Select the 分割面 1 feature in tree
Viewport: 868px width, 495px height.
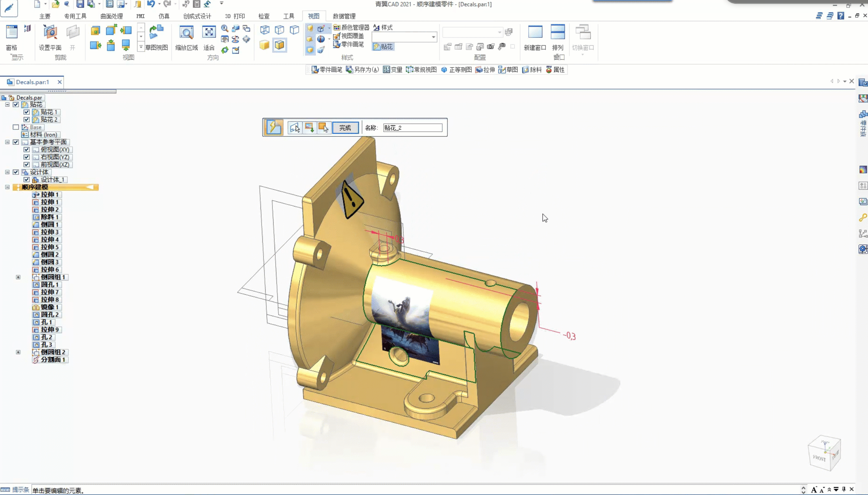tap(50, 360)
